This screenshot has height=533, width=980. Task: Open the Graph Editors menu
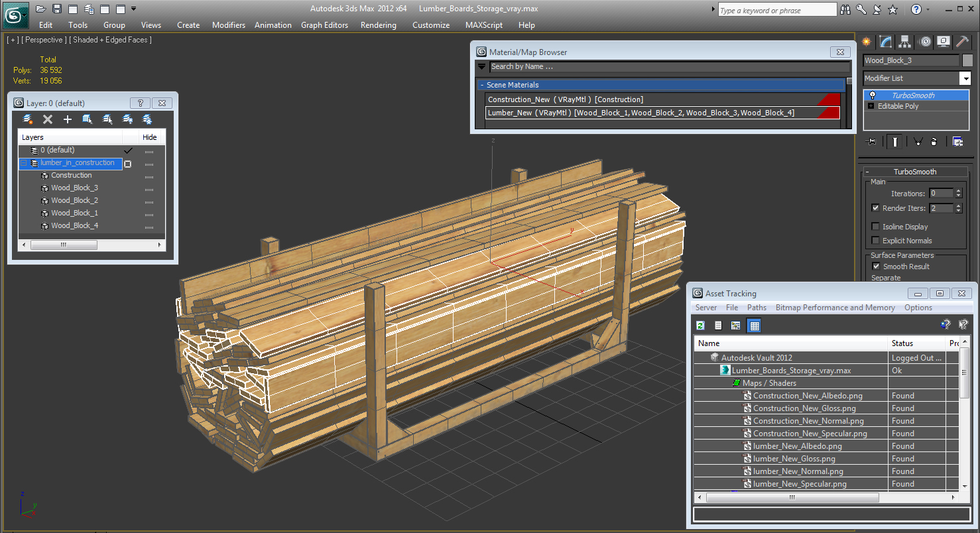coord(324,25)
